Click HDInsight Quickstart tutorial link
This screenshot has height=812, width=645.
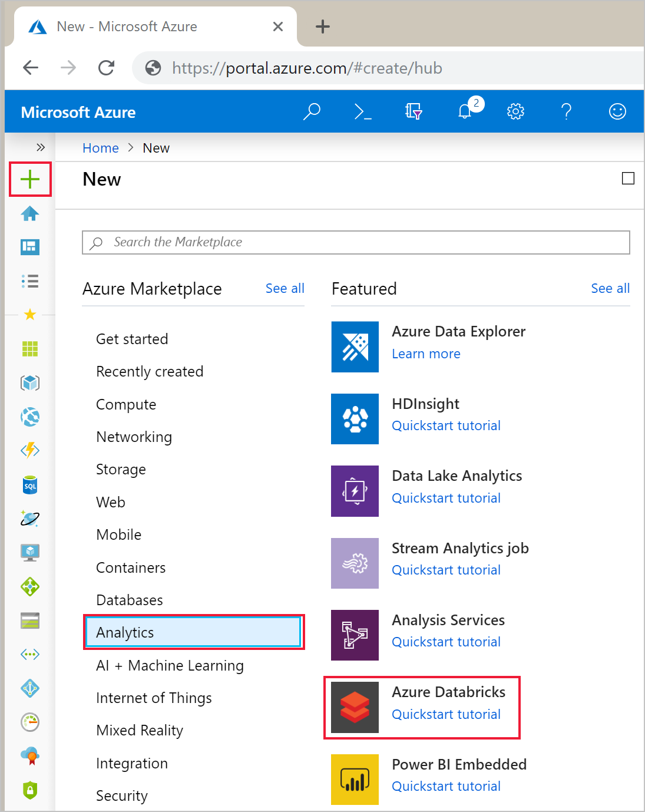[x=446, y=425]
